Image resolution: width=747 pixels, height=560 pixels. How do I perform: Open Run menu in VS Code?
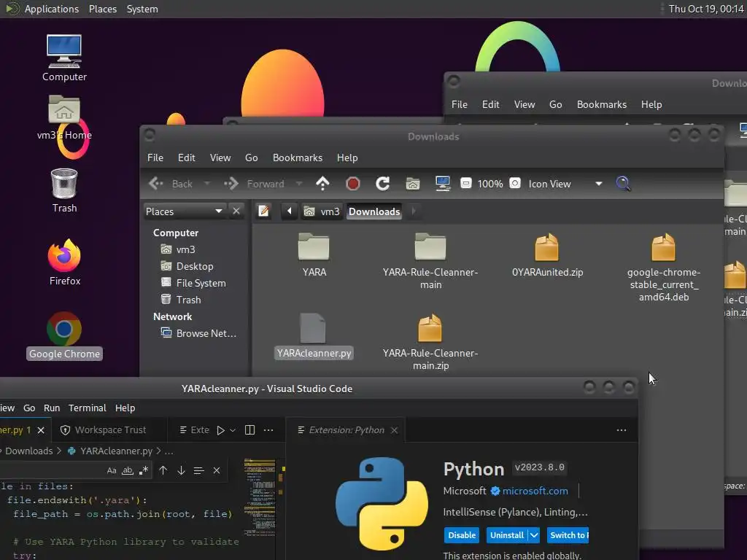click(52, 408)
